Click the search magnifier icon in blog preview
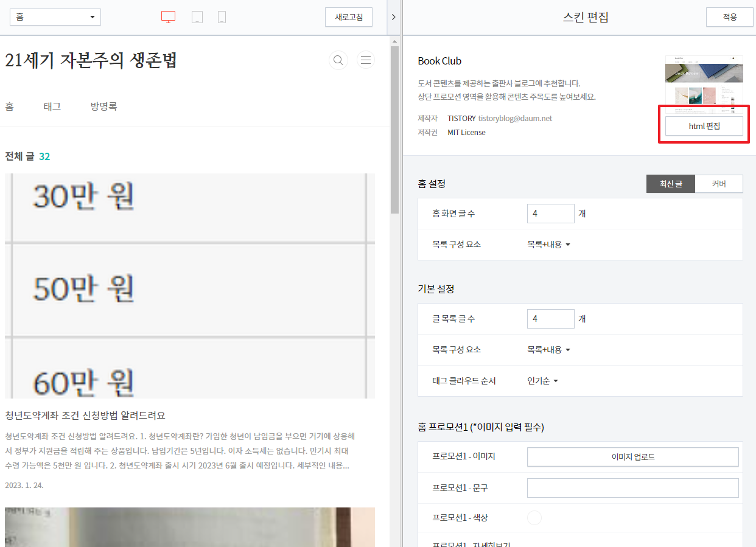 (338, 60)
